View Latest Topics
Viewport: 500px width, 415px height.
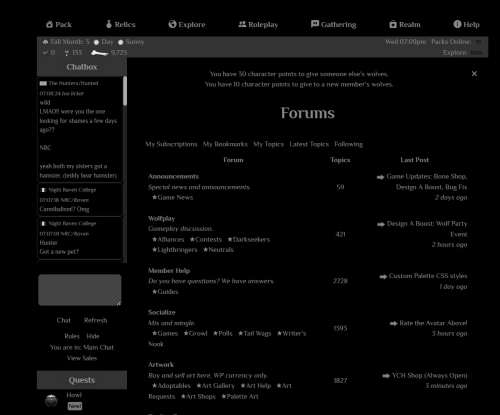[x=309, y=144]
